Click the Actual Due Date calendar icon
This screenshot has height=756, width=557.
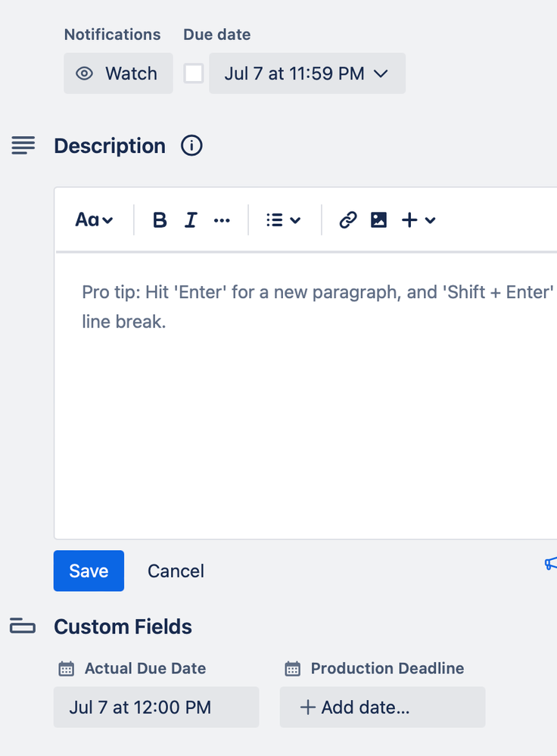click(x=66, y=669)
